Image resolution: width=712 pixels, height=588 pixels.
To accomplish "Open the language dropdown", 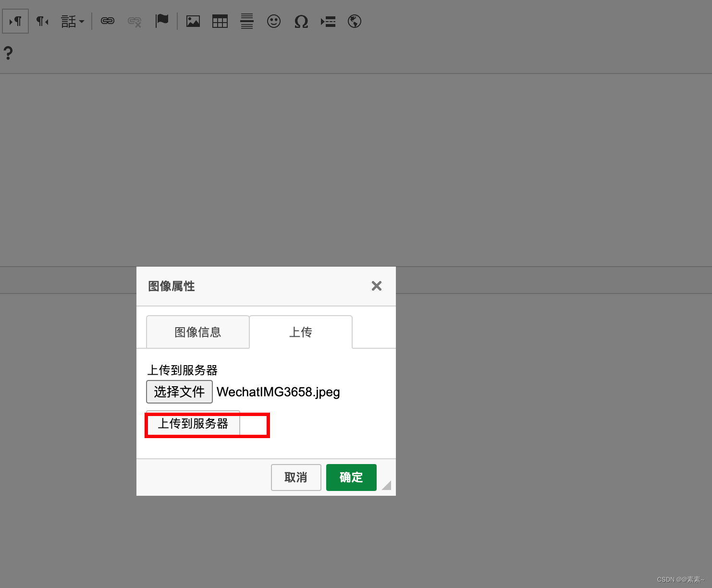I will click(73, 21).
